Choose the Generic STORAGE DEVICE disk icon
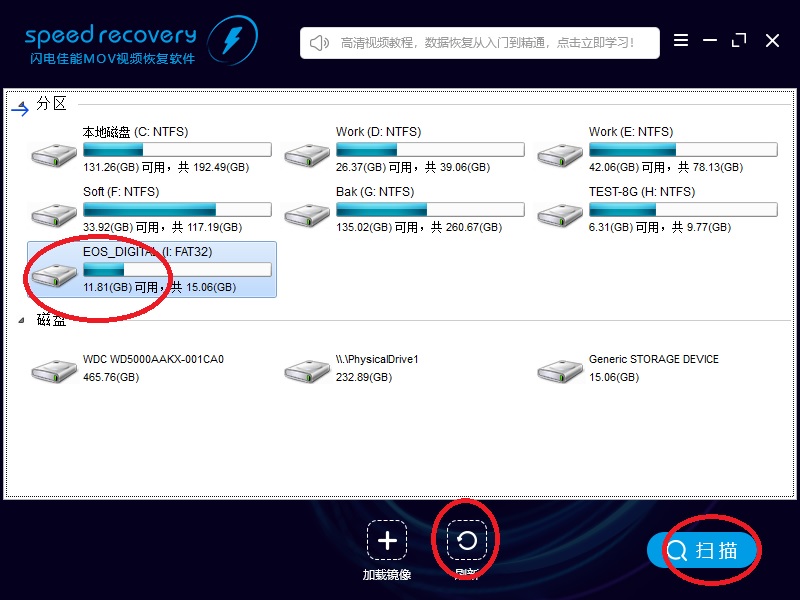 [560, 371]
